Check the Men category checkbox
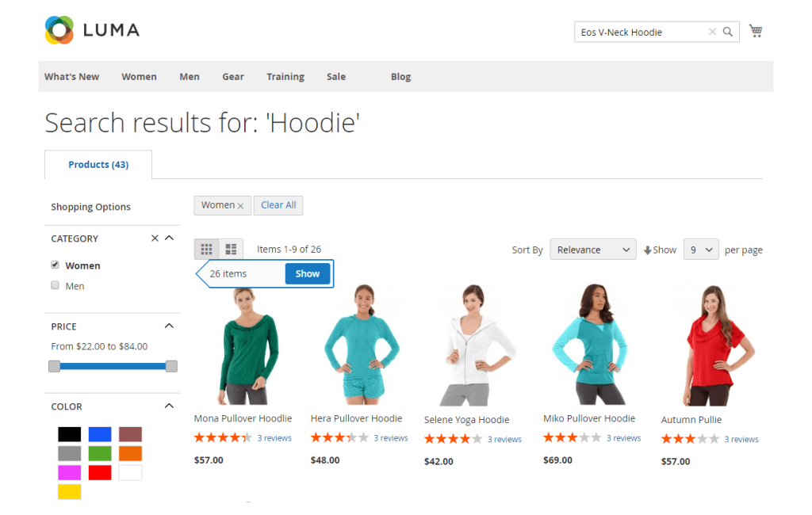The width and height of the screenshot is (812, 515). pos(55,285)
